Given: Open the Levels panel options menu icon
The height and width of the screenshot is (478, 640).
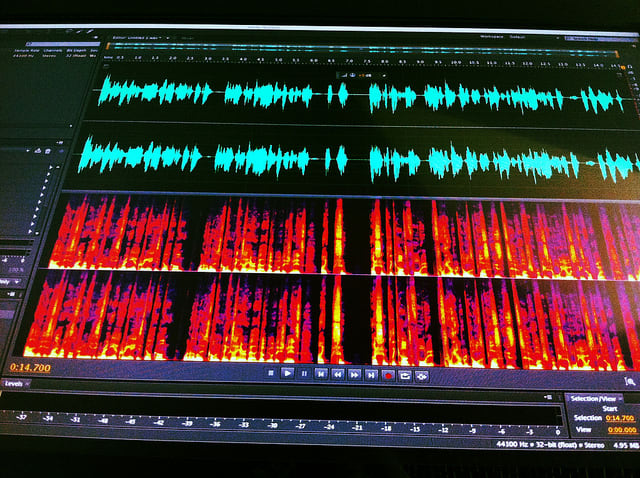Looking at the screenshot, I should (x=548, y=397).
